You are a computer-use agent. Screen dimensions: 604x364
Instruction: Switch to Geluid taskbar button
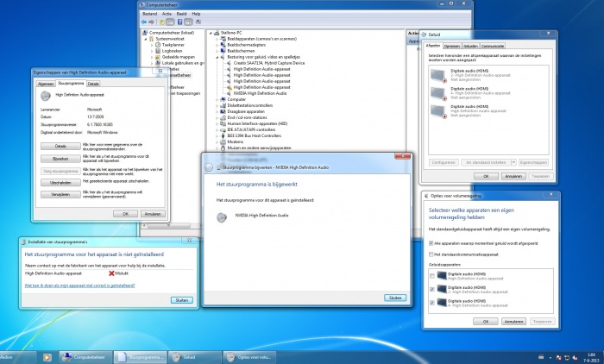(195, 357)
